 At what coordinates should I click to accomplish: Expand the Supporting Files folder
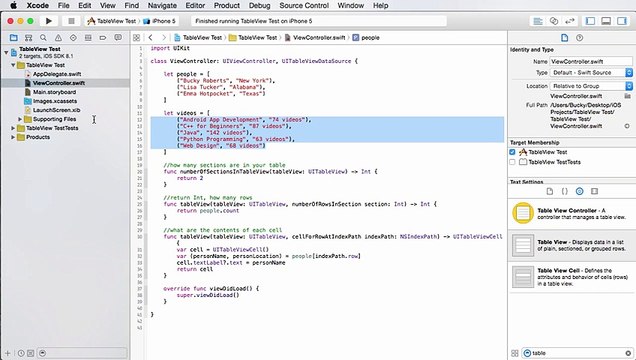[x=20, y=119]
